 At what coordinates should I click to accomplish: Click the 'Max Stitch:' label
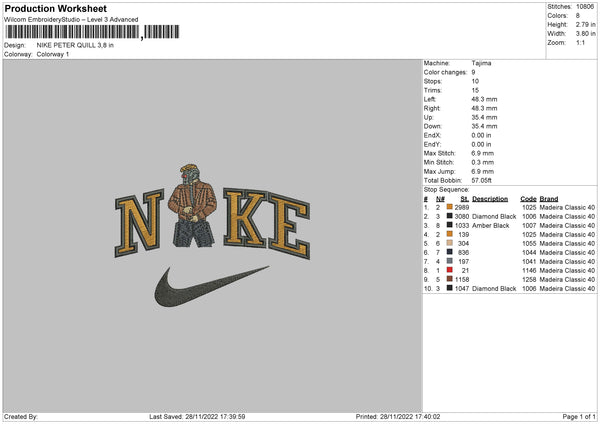(439, 153)
